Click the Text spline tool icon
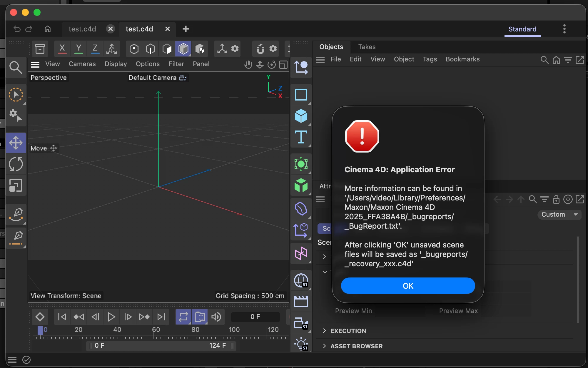The height and width of the screenshot is (368, 588). [x=301, y=137]
